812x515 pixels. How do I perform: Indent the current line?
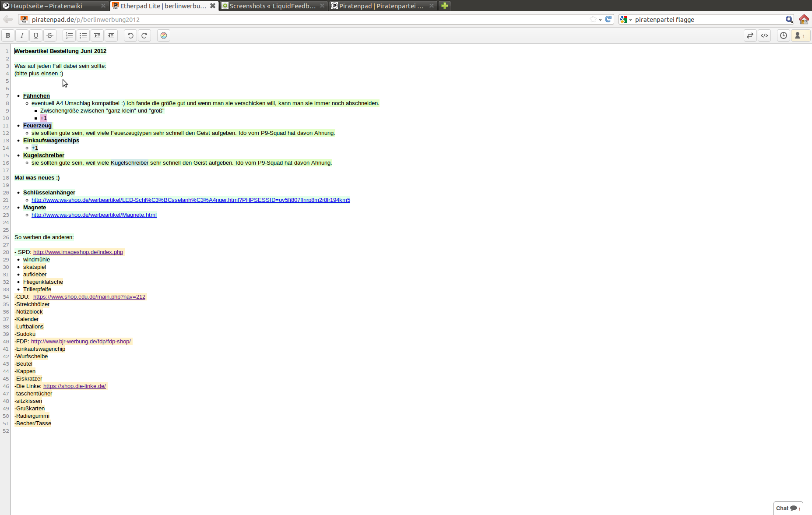pyautogui.click(x=97, y=36)
